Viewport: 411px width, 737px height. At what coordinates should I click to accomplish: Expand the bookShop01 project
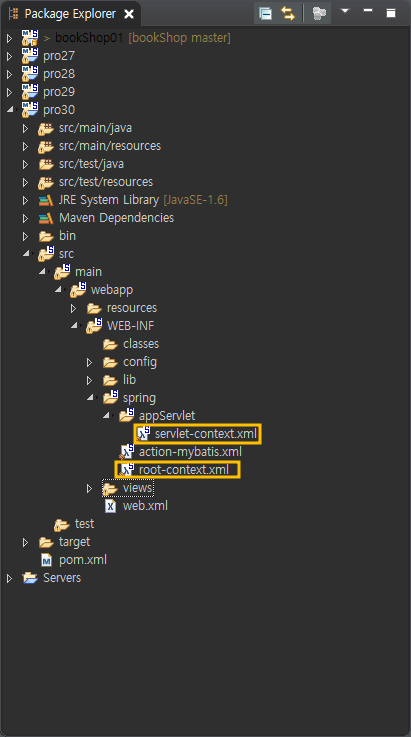tap(9, 38)
